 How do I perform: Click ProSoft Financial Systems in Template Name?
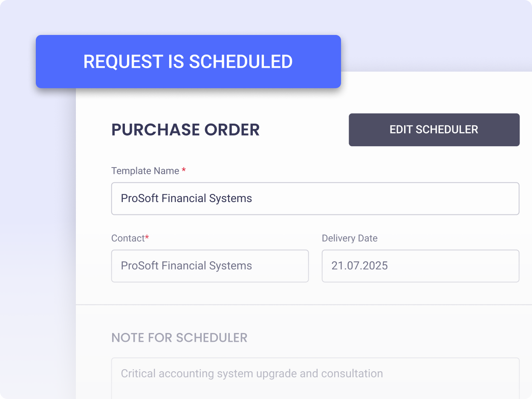[186, 198]
